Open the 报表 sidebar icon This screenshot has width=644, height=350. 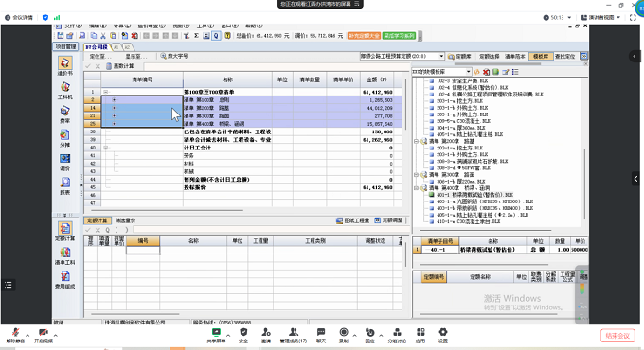65,185
